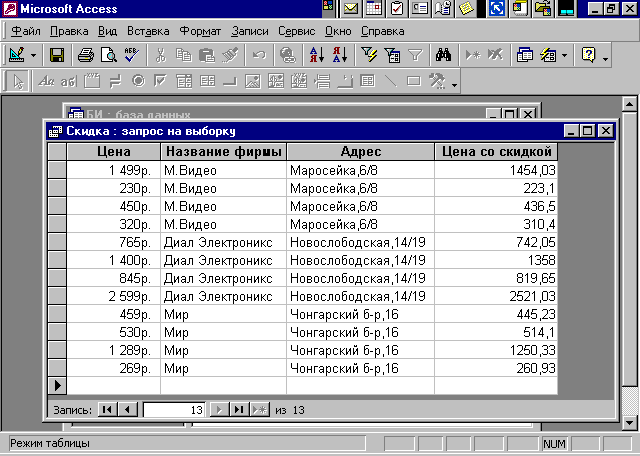The width and height of the screenshot is (640, 456).
Task: Click the New Object icon
Action: tap(548, 55)
